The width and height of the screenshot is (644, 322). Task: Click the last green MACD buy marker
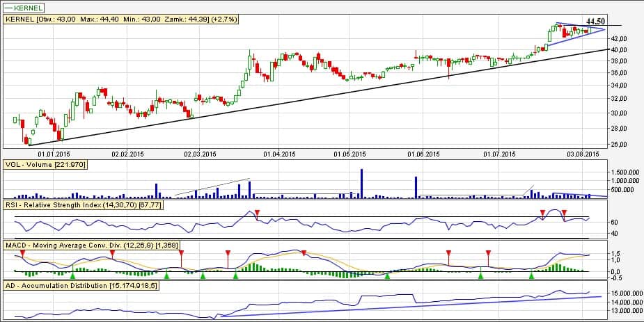pos(532,276)
